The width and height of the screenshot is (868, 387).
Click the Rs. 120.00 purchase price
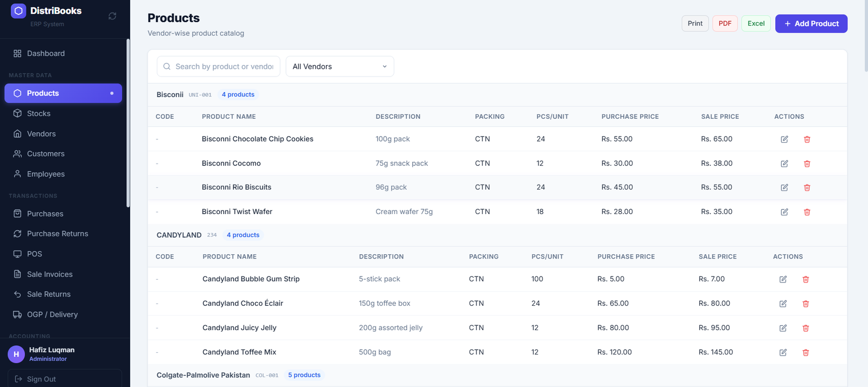[x=615, y=352]
